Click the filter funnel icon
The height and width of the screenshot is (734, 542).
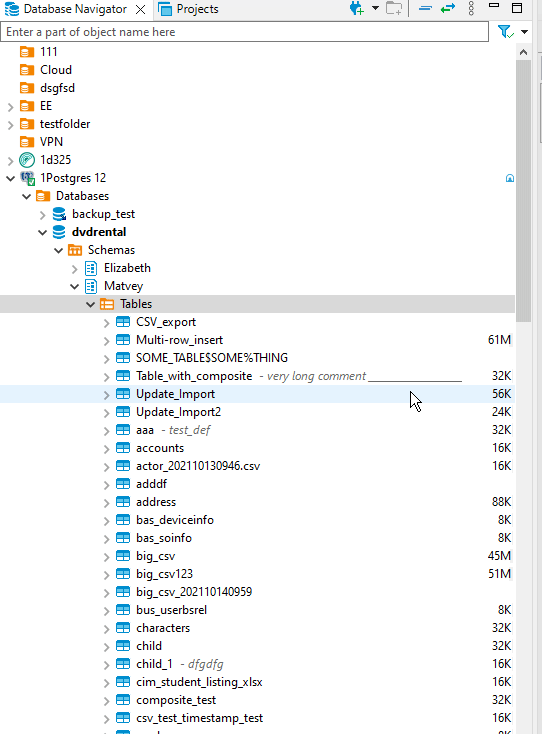click(x=506, y=32)
